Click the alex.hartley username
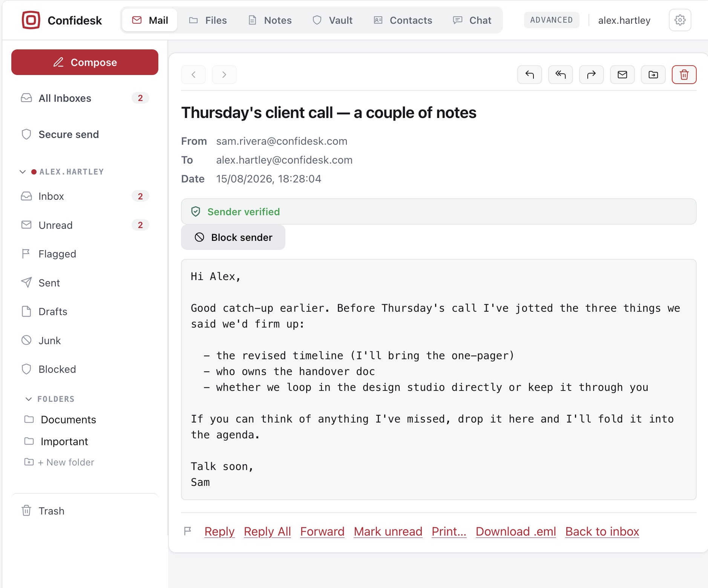708x588 pixels. click(624, 20)
